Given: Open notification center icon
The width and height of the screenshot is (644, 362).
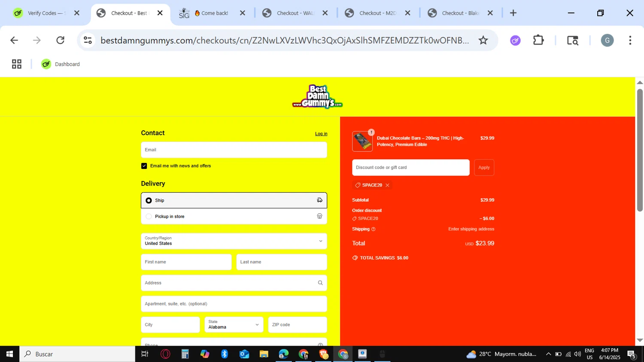Looking at the screenshot, I should point(632,354).
